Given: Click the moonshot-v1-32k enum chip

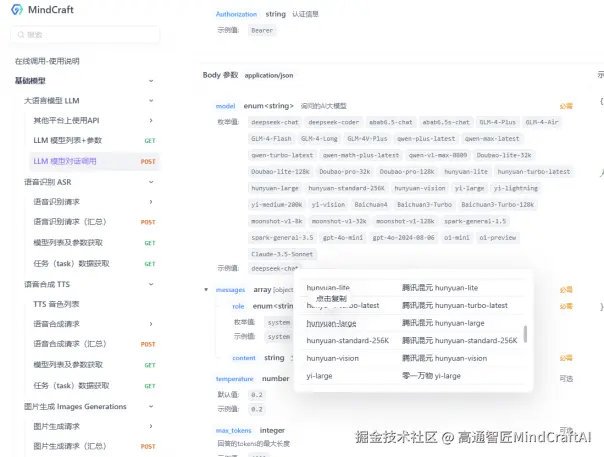Looking at the screenshot, I should pyautogui.click(x=339, y=221).
